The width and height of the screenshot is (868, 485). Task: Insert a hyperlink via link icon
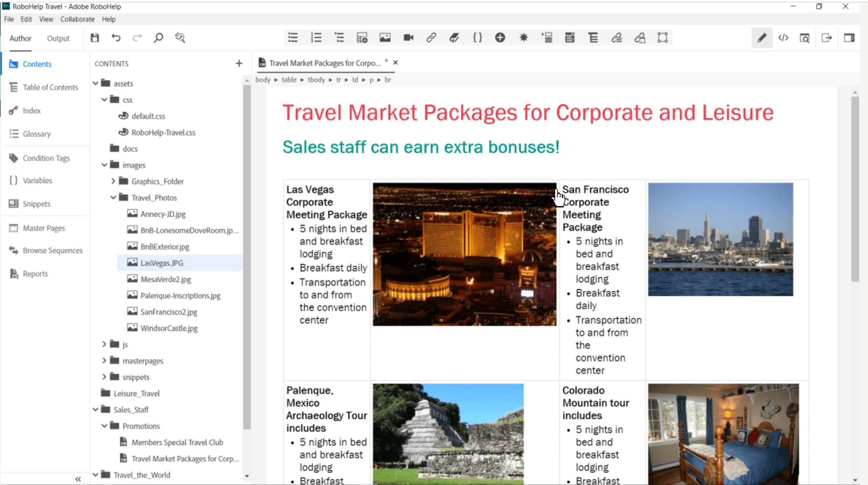(x=431, y=38)
